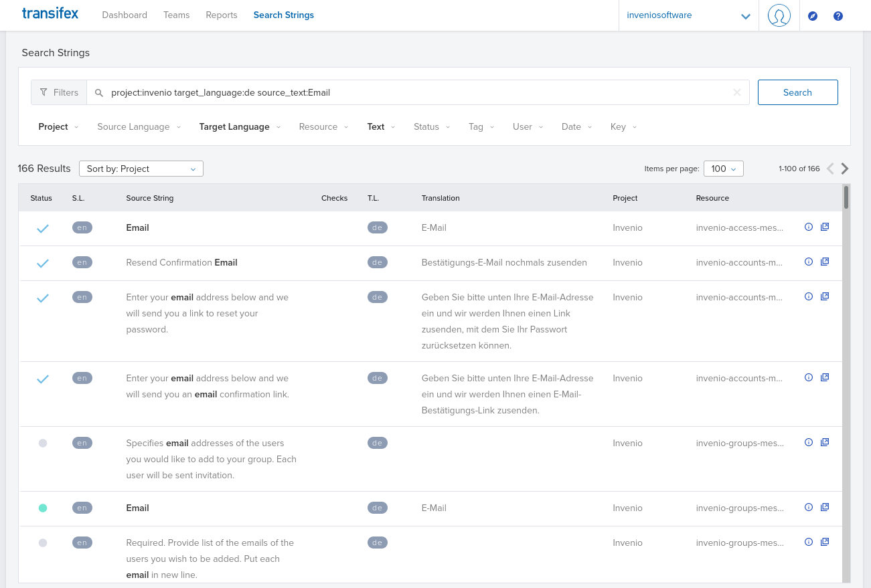The height and width of the screenshot is (588, 871).
Task: Click 'invenio-accounts-m...' resource of Resend row
Action: point(739,262)
